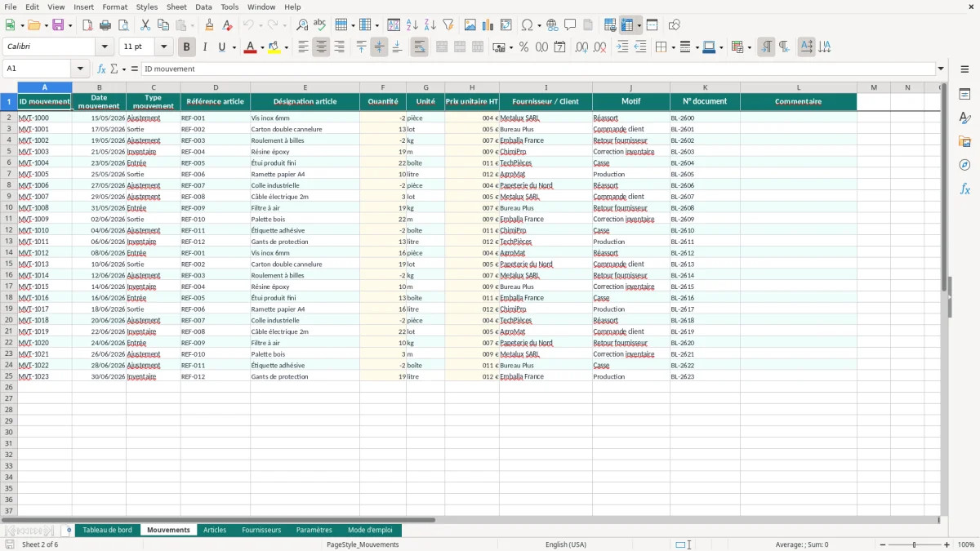Click the Sort dialog icon
This screenshot has width=980, height=551.
pyautogui.click(x=394, y=25)
